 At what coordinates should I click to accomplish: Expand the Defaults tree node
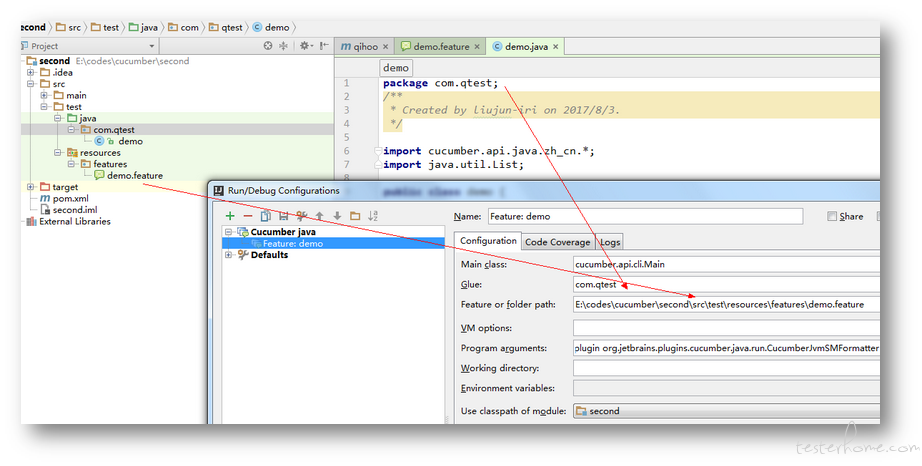point(229,255)
